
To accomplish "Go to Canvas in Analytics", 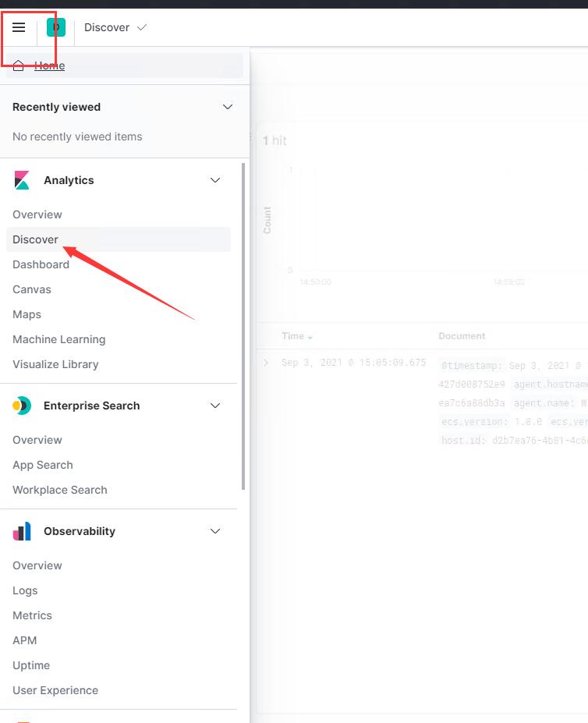I will click(x=32, y=289).
